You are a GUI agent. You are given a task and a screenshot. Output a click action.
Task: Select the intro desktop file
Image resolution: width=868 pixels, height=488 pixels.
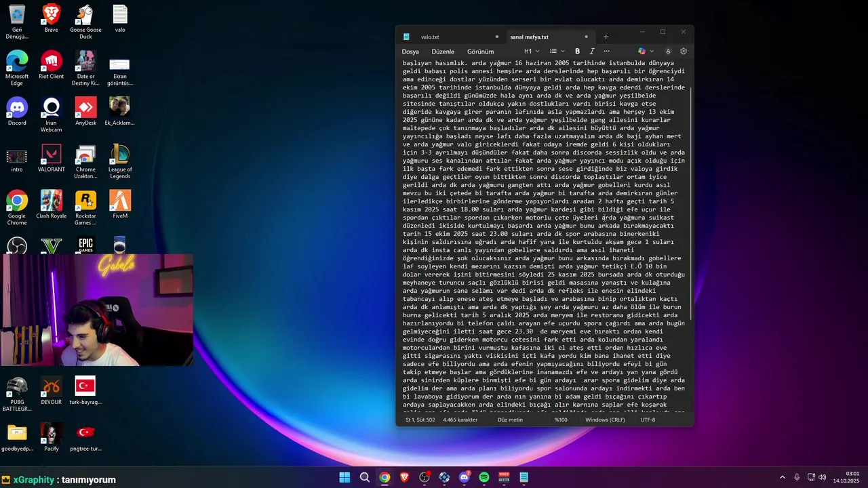[x=17, y=159]
